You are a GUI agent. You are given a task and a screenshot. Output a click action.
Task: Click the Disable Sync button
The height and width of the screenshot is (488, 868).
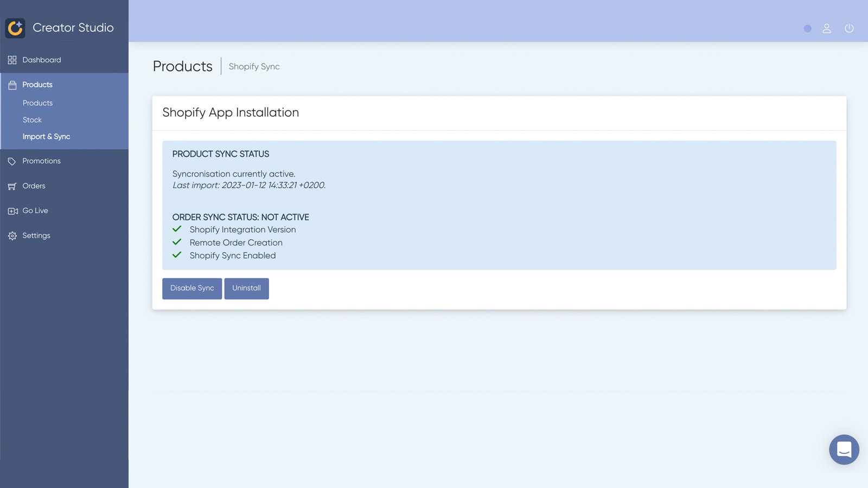(x=192, y=288)
